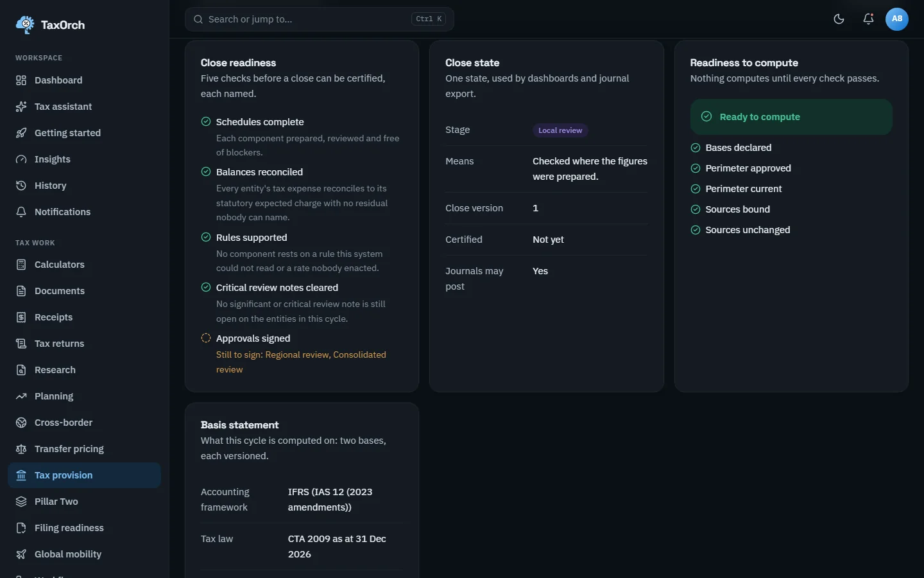Image resolution: width=924 pixels, height=578 pixels.
Task: Click the Tax assistant sparkle icon
Action: (x=21, y=107)
